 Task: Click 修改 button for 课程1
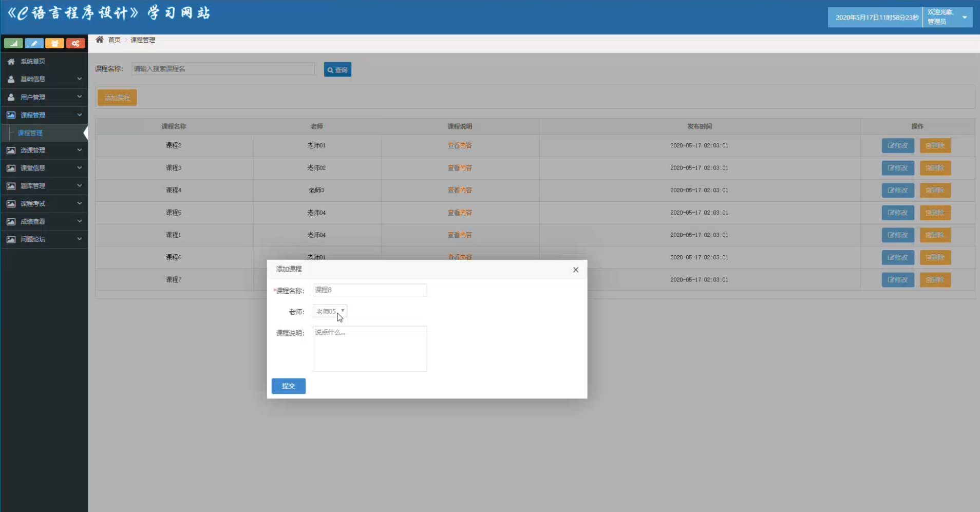898,235
